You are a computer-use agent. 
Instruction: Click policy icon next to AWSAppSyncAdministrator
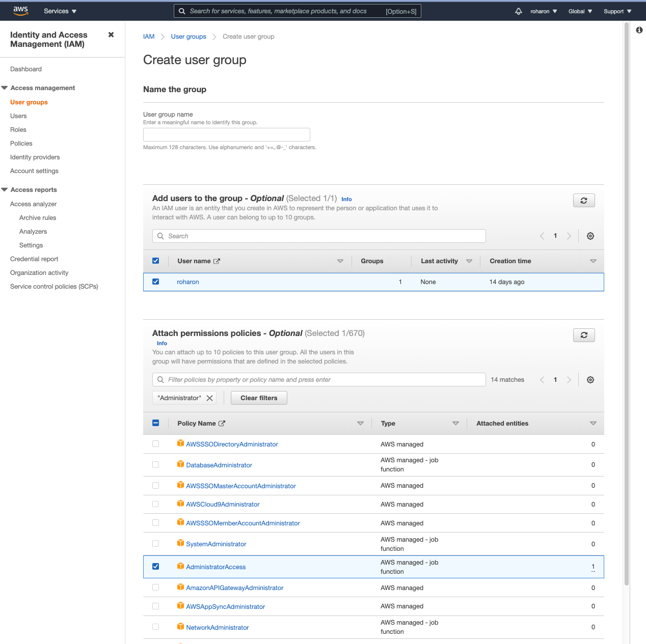point(180,606)
